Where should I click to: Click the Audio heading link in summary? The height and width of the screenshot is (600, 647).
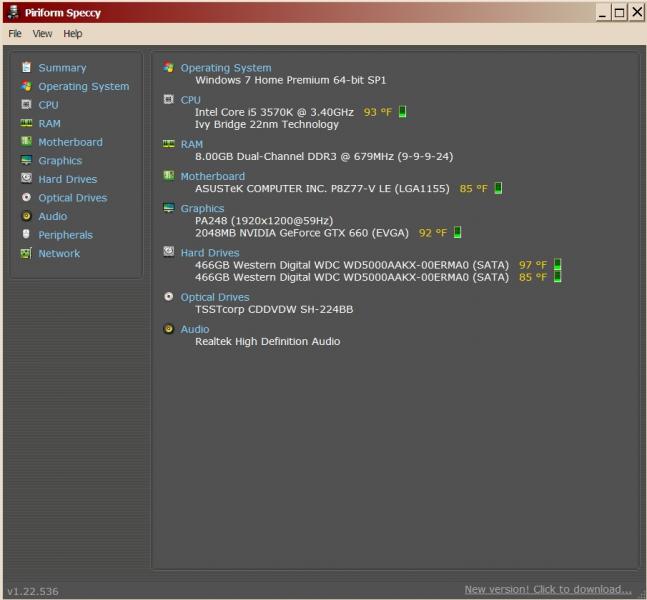(195, 329)
